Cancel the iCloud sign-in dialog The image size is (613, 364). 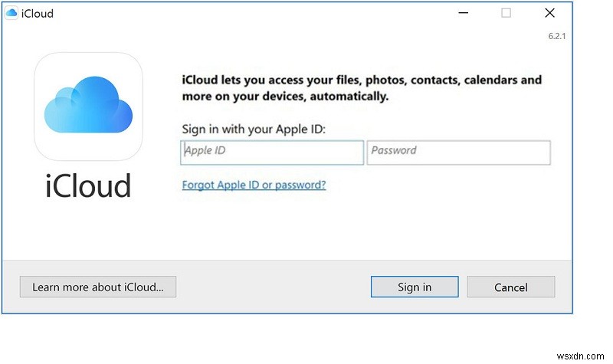coord(510,287)
